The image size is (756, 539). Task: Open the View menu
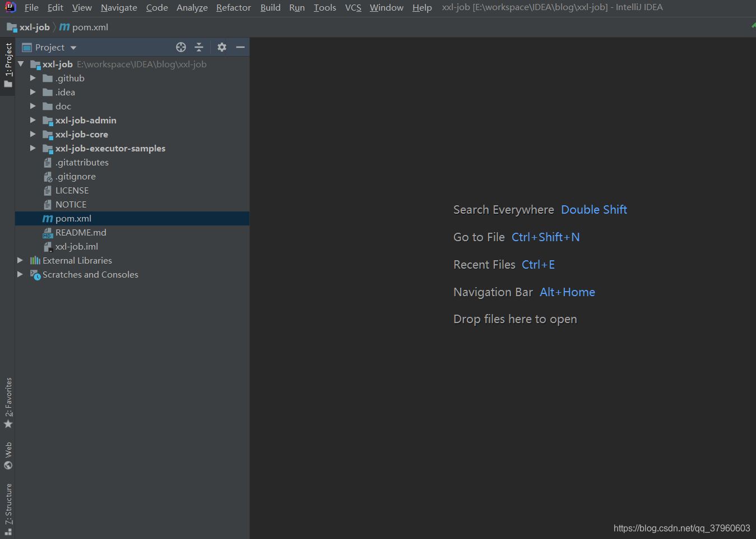click(82, 7)
